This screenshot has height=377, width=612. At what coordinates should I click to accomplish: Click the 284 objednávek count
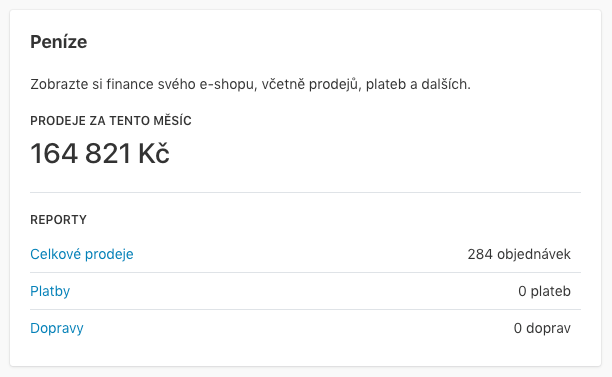click(x=519, y=254)
